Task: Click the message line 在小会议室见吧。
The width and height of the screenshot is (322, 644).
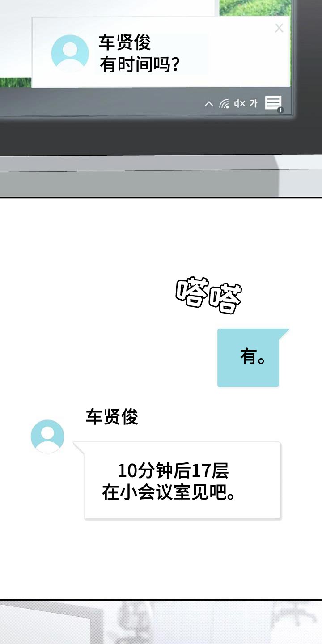Action: pyautogui.click(x=169, y=493)
